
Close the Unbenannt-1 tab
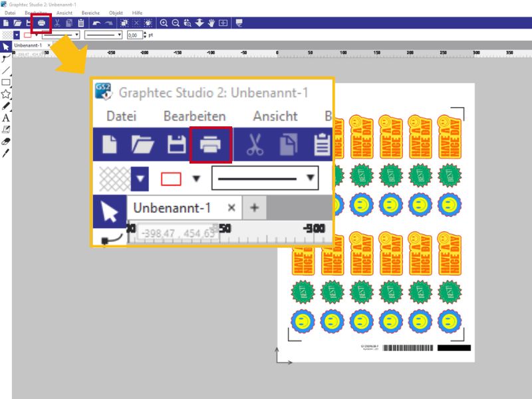(x=49, y=45)
